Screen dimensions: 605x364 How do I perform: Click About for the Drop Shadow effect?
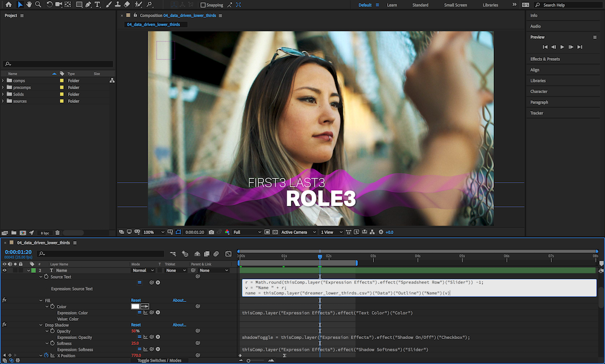(x=180, y=324)
